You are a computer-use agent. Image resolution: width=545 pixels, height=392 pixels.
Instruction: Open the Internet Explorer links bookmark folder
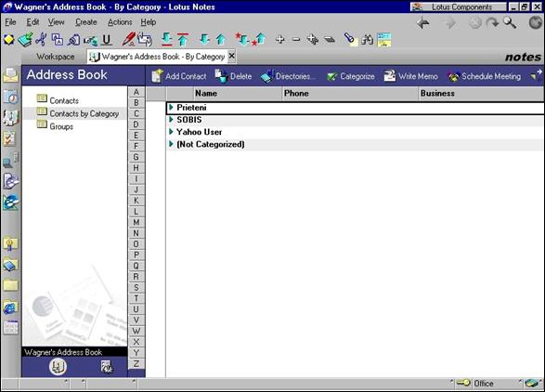10,307
